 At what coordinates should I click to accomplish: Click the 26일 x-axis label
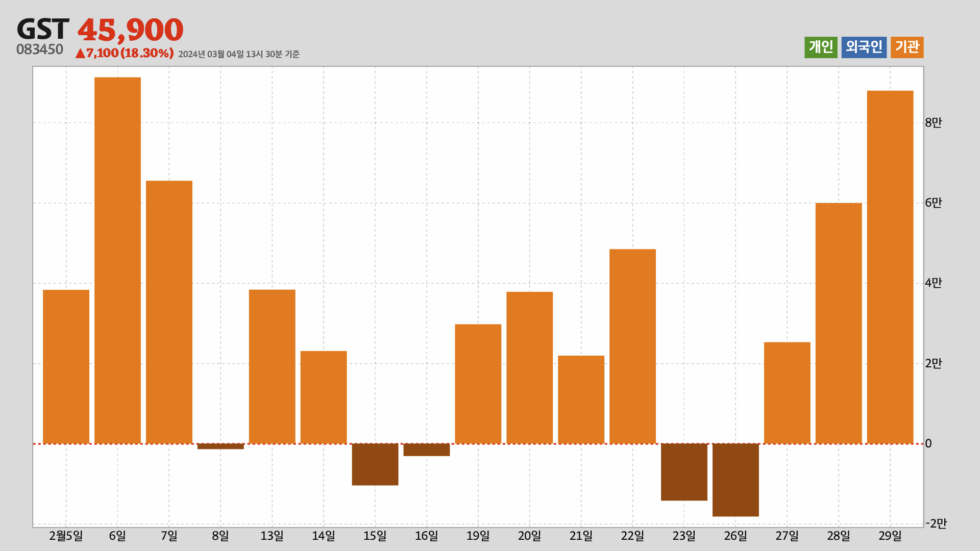tap(736, 536)
